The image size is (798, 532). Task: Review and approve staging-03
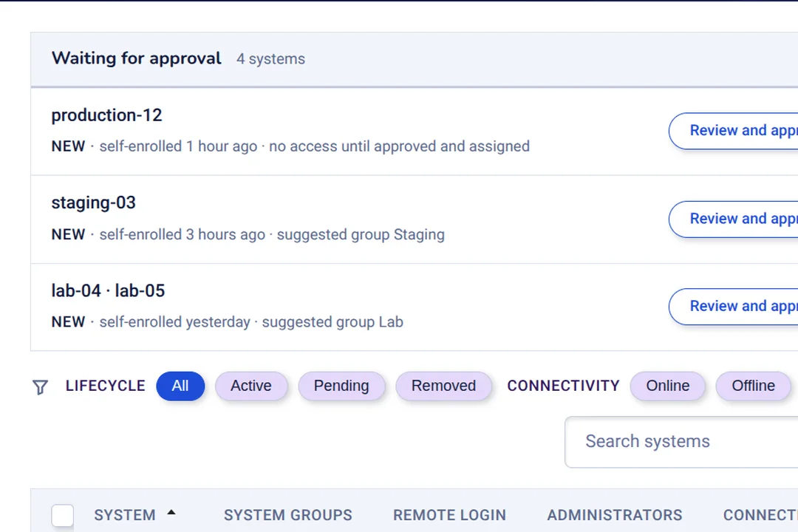point(734,219)
